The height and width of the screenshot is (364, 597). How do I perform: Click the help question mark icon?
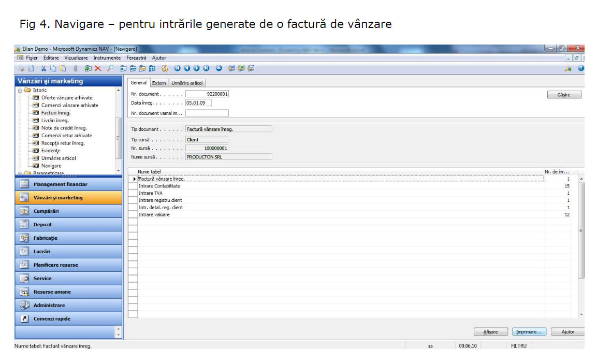580,68
